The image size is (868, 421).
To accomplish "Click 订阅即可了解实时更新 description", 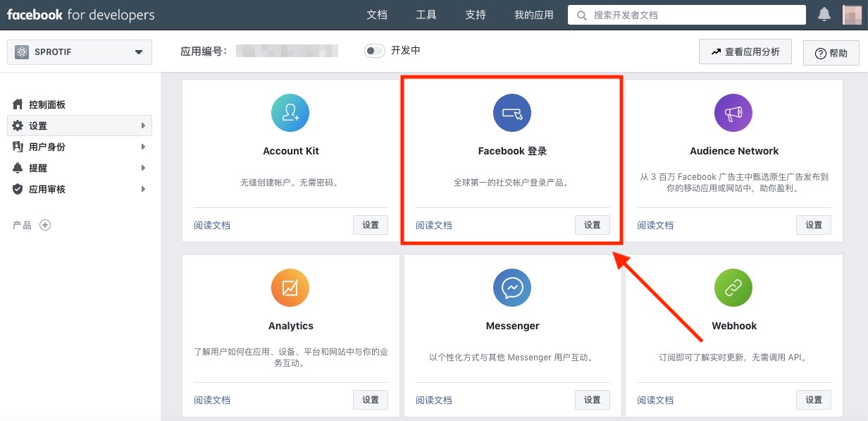I will click(734, 357).
